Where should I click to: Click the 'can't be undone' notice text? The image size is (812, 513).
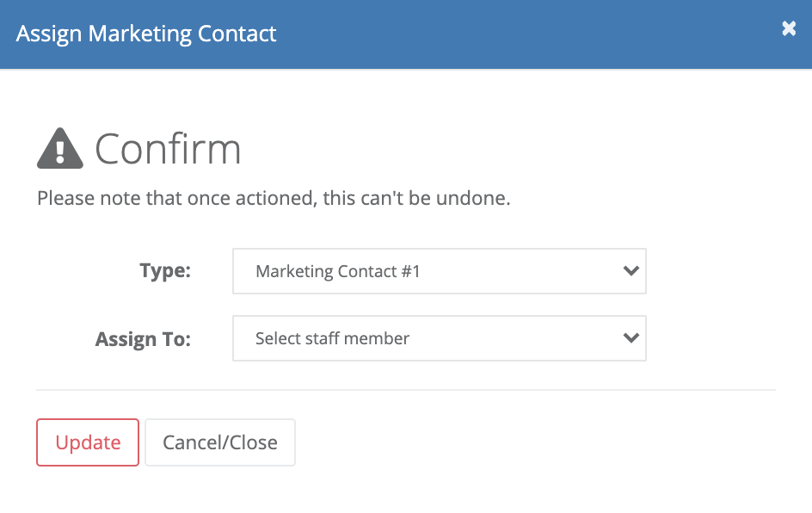274,198
